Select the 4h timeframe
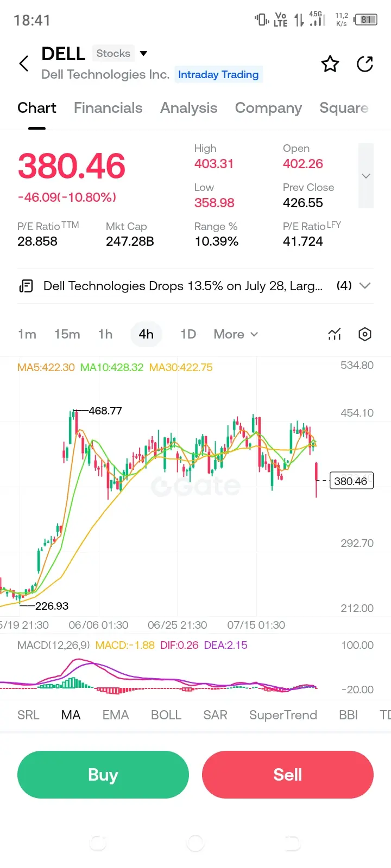Screen dimensions: 391x868 [x=146, y=334]
